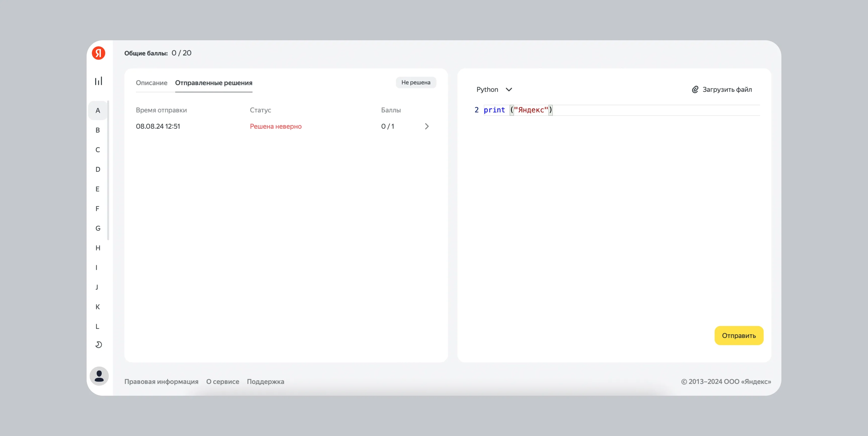
Task: Open Правовая информация footer link
Action: pyautogui.click(x=161, y=382)
